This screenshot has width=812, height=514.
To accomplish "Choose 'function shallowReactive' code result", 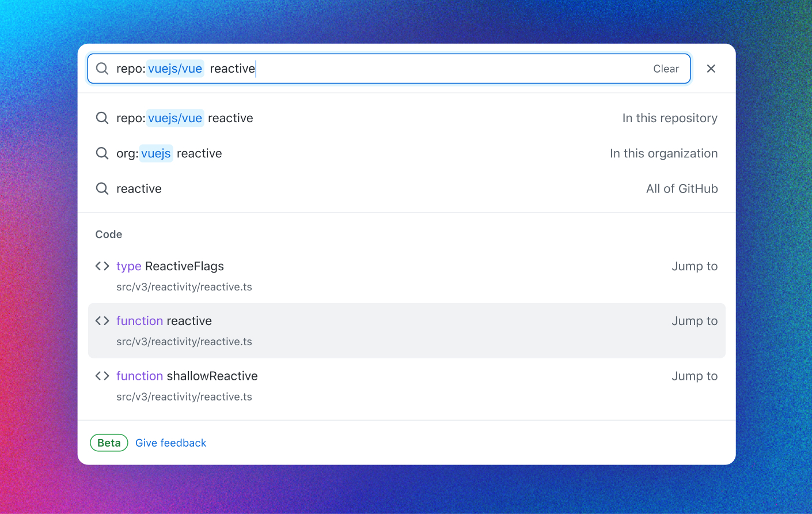I will 407,386.
